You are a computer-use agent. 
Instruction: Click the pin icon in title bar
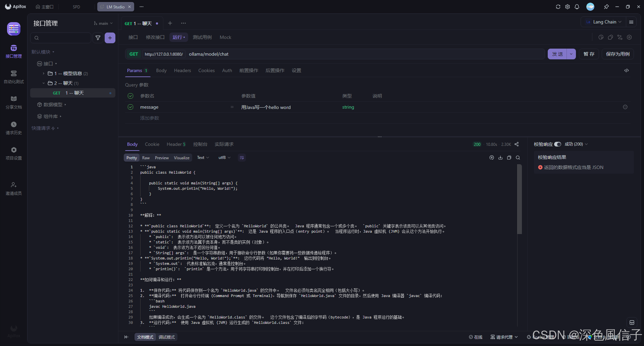coord(606,7)
